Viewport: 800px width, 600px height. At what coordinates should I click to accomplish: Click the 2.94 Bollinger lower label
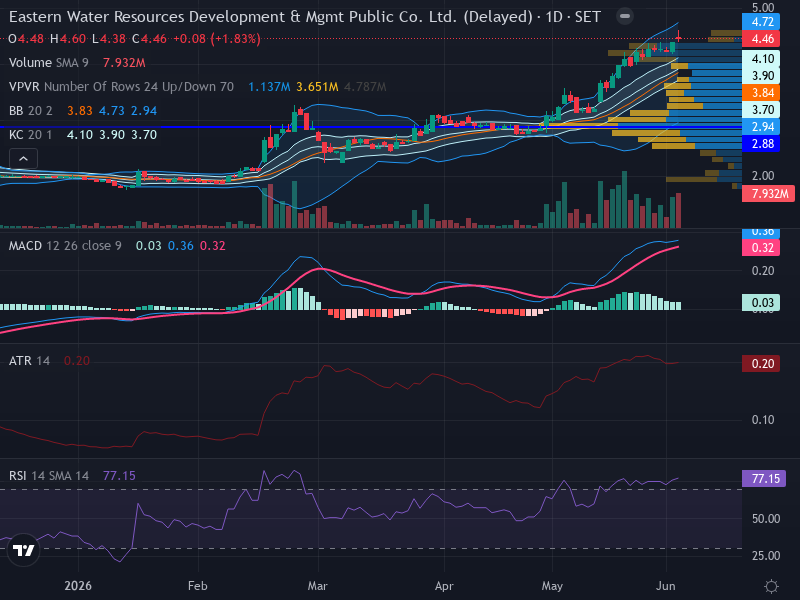pyautogui.click(x=761, y=127)
